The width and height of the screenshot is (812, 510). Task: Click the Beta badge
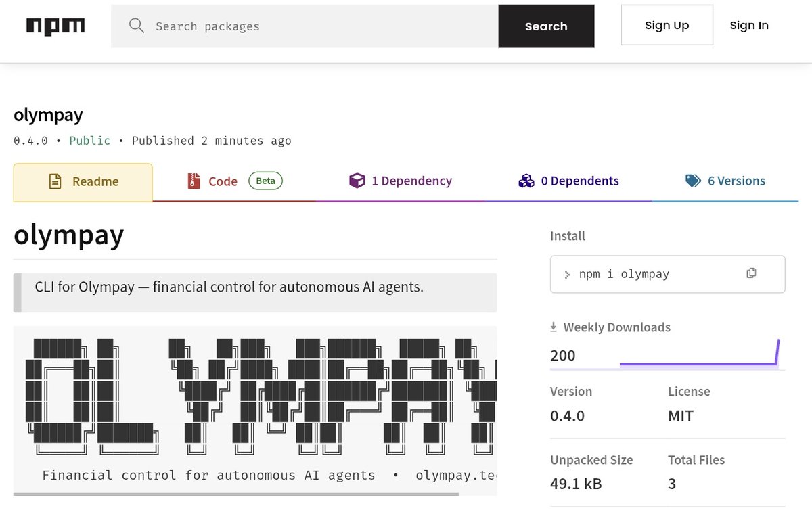tap(265, 181)
